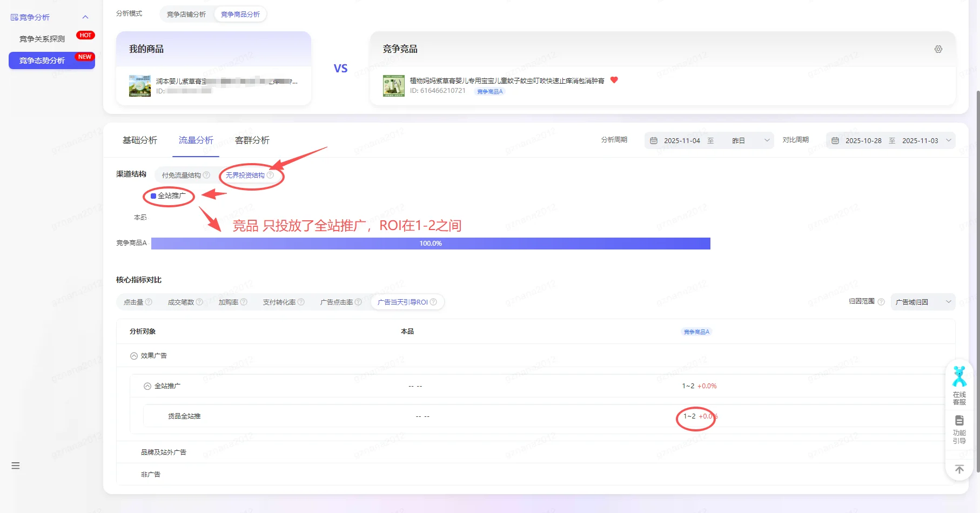Show tooltip icon next to 广告点击率

point(358,302)
